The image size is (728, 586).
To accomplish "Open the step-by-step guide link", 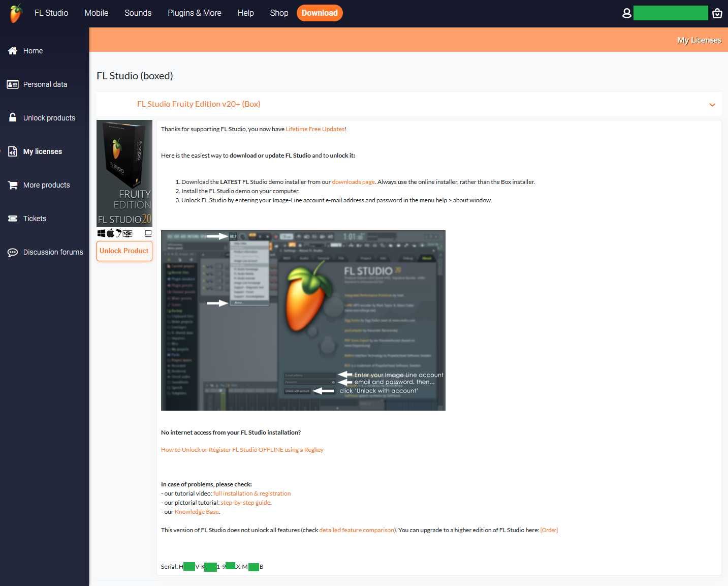I will [245, 503].
